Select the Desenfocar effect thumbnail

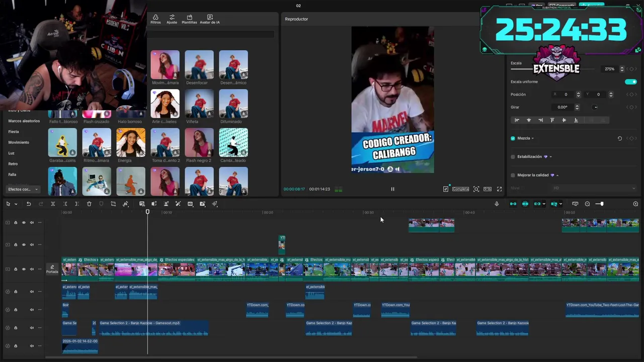pyautogui.click(x=199, y=65)
